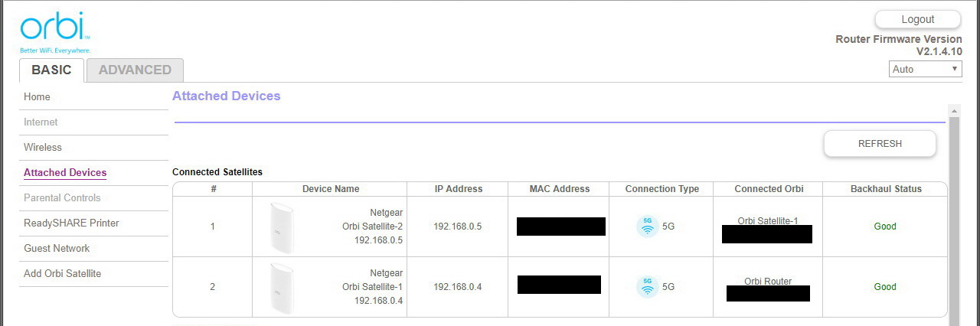Image resolution: width=980 pixels, height=326 pixels.
Task: Open Home in the sidebar
Action: [x=37, y=97]
